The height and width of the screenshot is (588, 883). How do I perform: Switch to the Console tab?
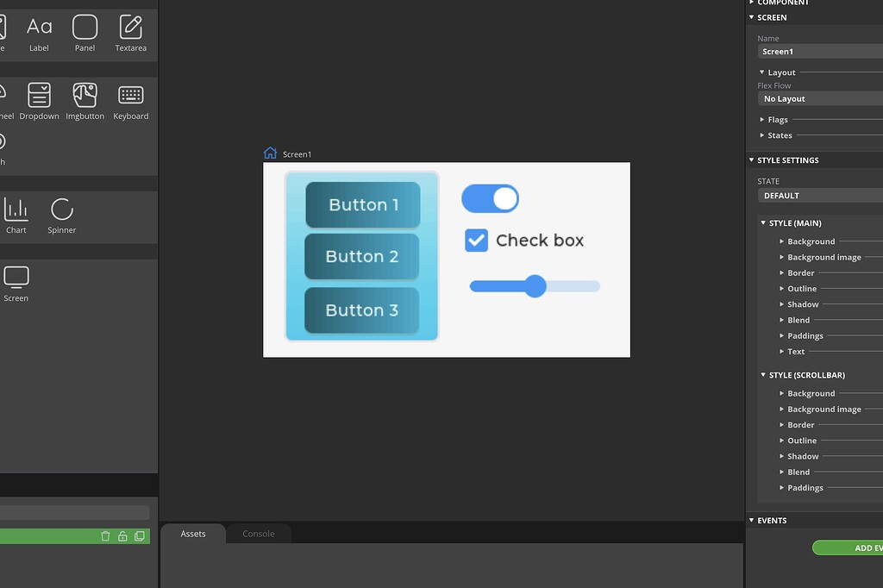258,534
